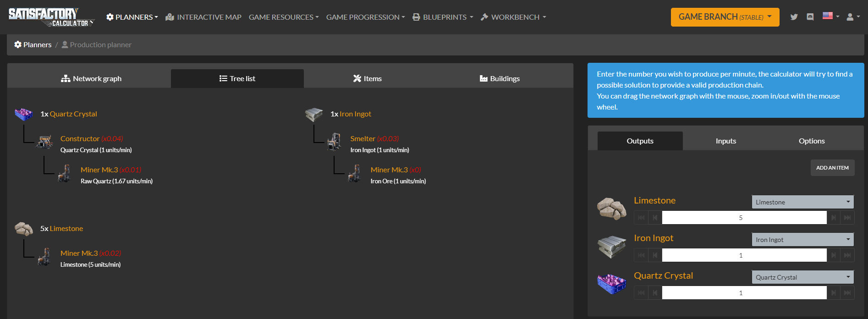This screenshot has height=319, width=868.
Task: Step Iron Ingot quantity to minimum
Action: [x=641, y=255]
